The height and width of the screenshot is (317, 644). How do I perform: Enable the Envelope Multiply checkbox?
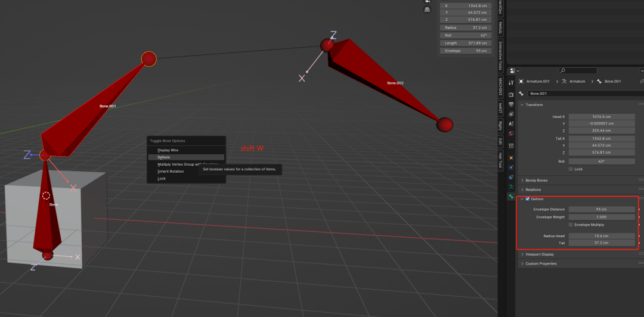[571, 225]
